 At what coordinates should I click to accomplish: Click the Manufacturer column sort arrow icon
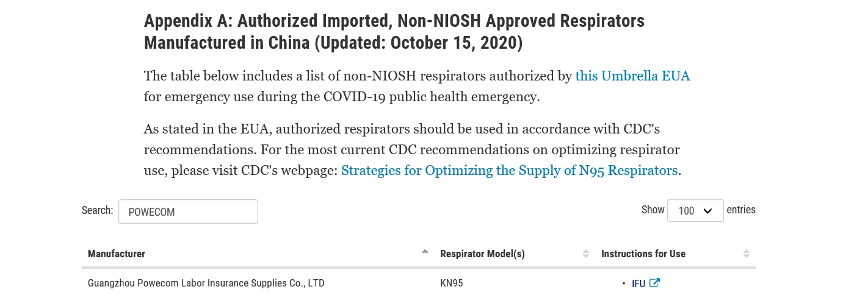tap(425, 251)
